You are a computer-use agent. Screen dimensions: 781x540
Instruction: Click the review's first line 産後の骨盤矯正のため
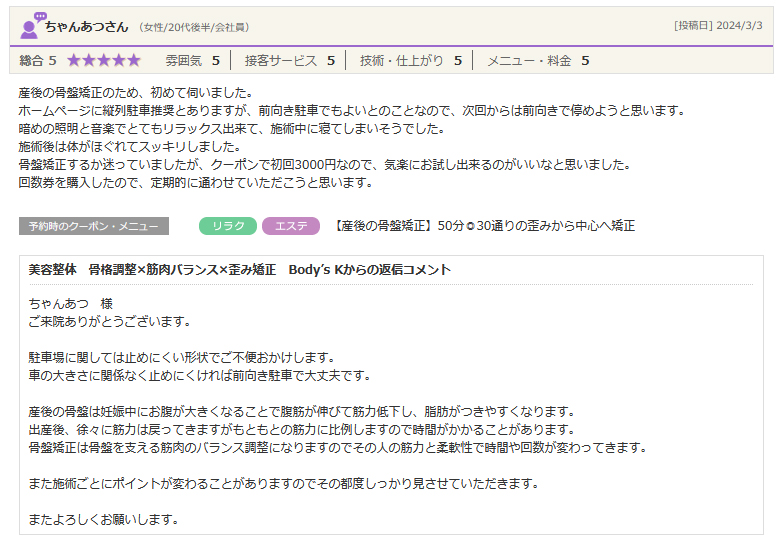coord(134,93)
